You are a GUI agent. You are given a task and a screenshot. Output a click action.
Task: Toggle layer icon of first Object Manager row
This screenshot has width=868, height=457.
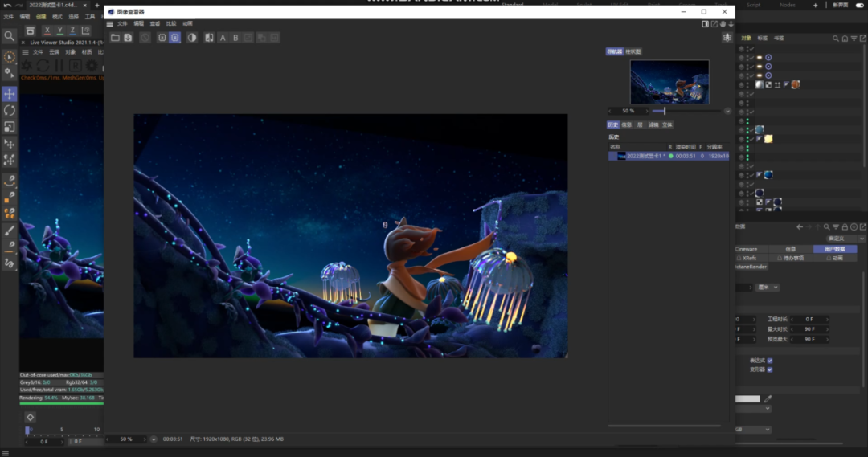[741, 49]
